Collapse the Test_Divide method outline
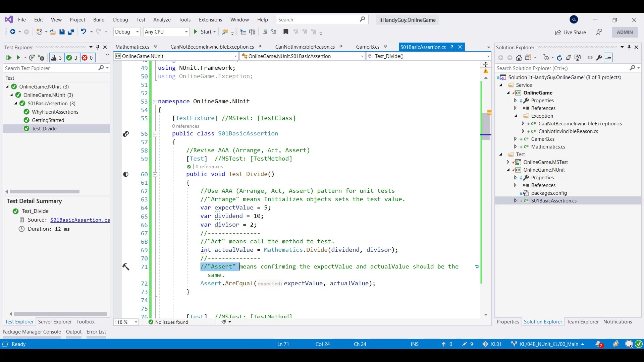This screenshot has height=362, width=644. (155, 174)
